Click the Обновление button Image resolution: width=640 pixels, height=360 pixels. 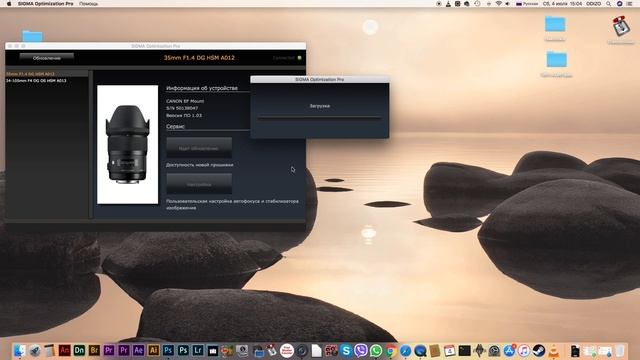(x=47, y=58)
